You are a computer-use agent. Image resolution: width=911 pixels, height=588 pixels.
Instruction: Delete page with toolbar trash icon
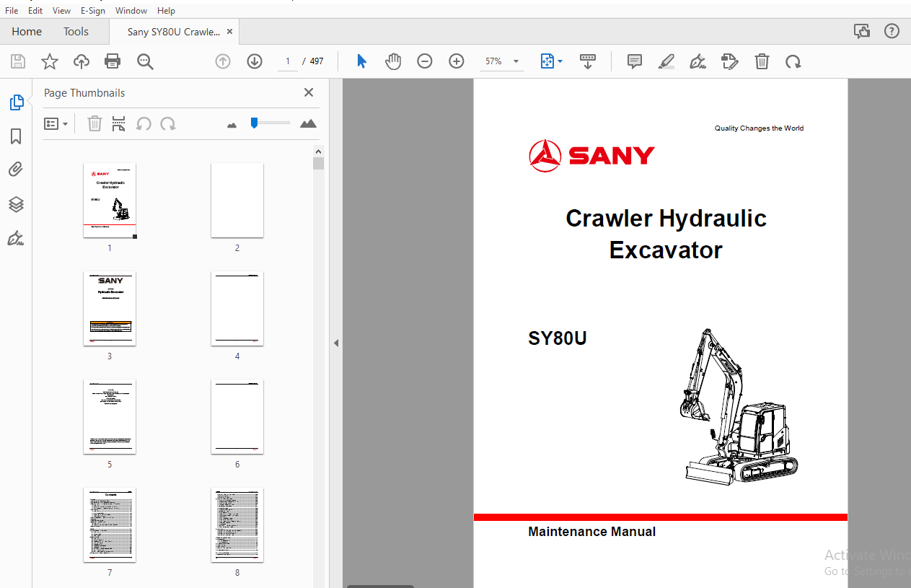pyautogui.click(x=762, y=61)
